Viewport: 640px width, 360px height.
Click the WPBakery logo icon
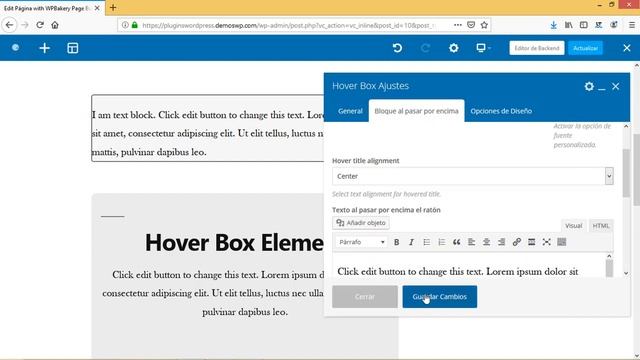click(x=16, y=48)
